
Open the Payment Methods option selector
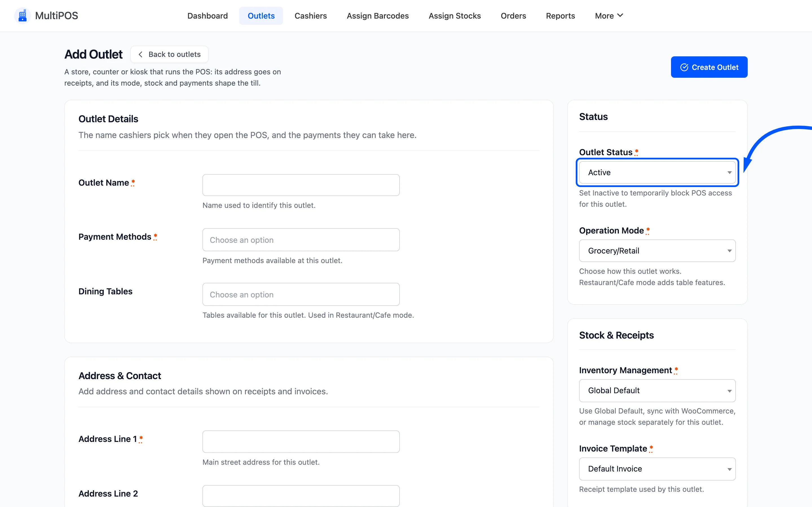pyautogui.click(x=301, y=240)
